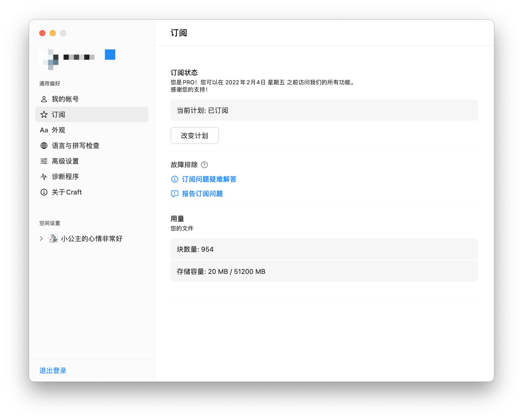523x420 pixels.
Task: Open 高级设置 via the sliders icon
Action: pos(44,161)
